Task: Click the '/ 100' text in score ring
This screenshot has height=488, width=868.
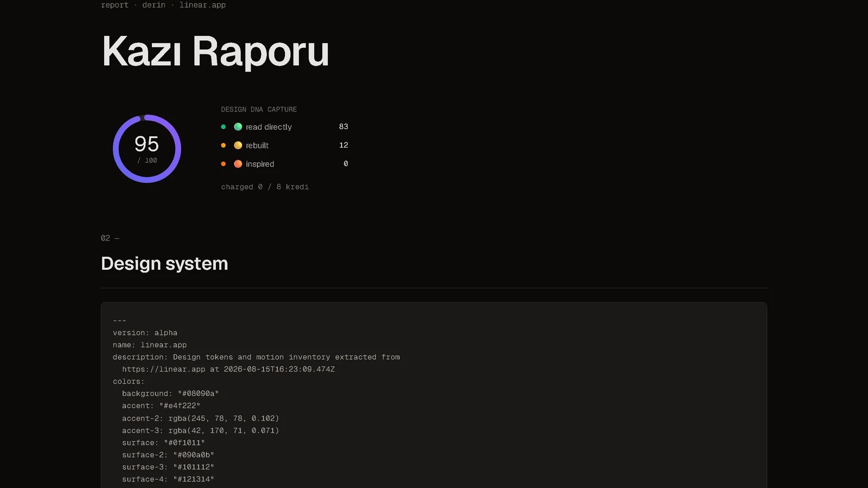Action: coord(147,161)
